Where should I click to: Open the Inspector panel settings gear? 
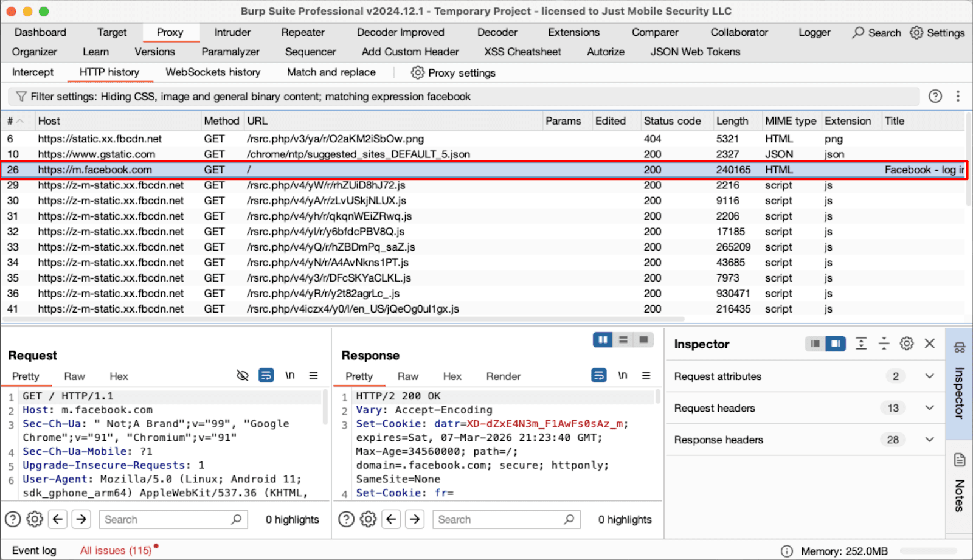pyautogui.click(x=907, y=344)
